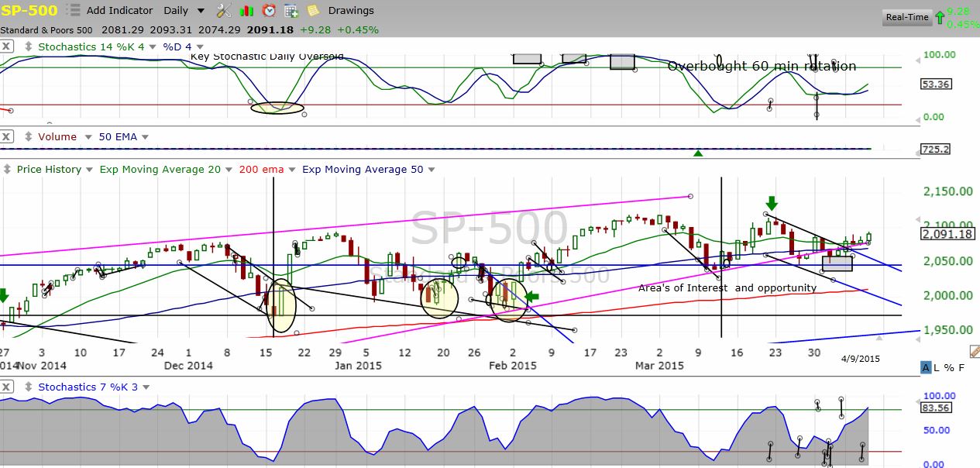Open the chart settings wrench icon
The width and height of the screenshot is (980, 468).
[224, 11]
